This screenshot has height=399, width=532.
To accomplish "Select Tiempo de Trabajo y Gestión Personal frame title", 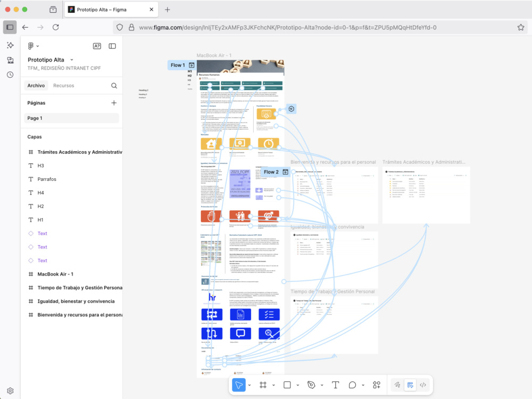I will point(332,292).
